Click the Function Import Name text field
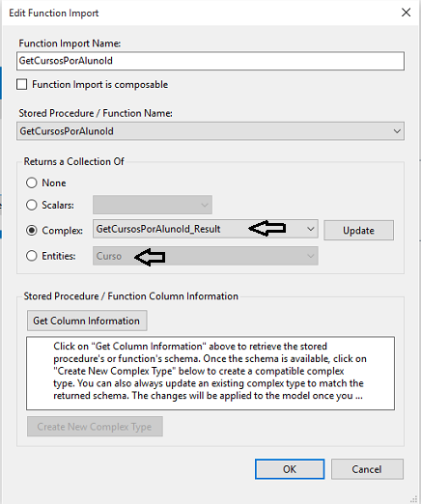This screenshot has height=504, width=421. [x=210, y=61]
